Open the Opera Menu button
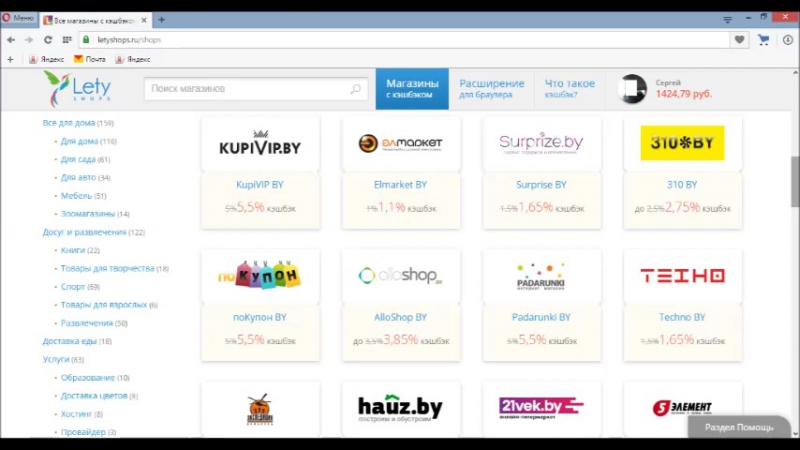 18,18
